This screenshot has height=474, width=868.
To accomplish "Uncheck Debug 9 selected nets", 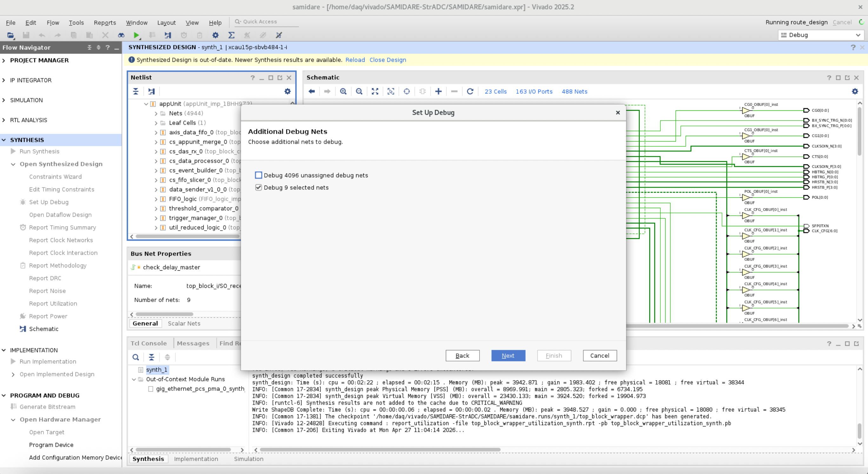I will [x=258, y=187].
